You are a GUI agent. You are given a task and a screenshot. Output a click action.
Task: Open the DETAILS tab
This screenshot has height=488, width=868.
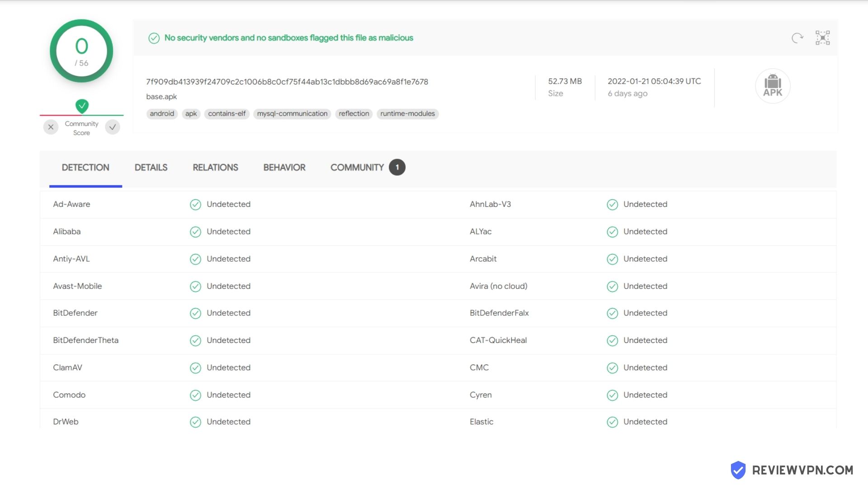coord(151,168)
